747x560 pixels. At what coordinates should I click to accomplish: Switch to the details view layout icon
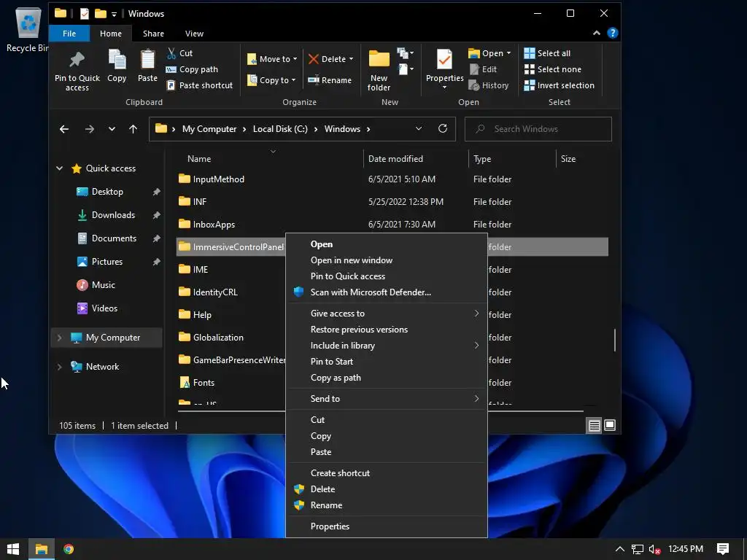594,425
